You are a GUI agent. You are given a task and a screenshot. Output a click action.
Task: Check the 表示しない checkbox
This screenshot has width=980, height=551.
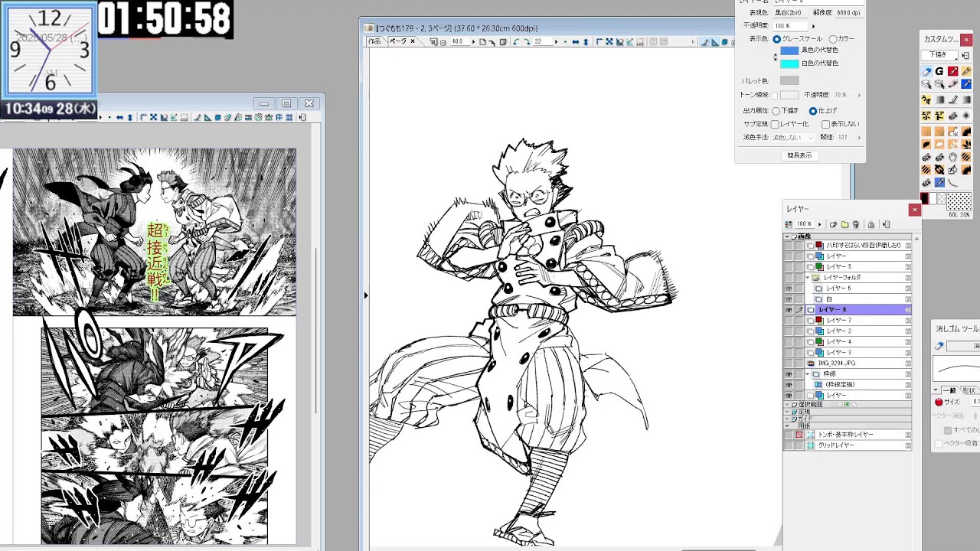[825, 124]
